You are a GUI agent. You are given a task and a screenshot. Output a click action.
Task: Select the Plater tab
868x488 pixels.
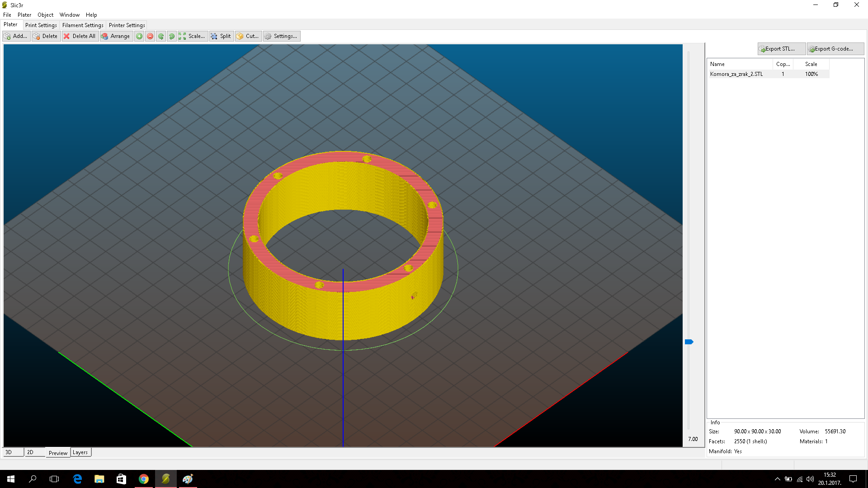tap(11, 25)
